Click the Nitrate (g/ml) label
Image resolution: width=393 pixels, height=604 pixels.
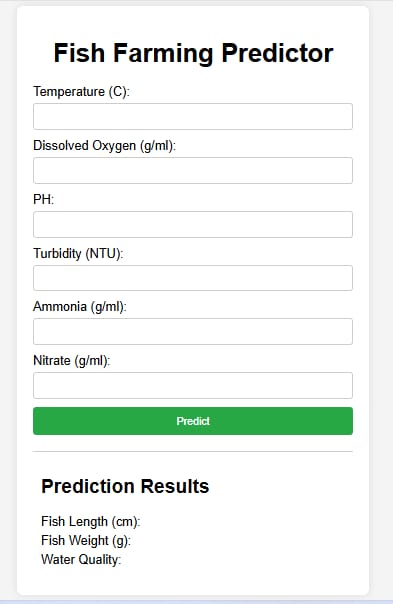tap(72, 361)
